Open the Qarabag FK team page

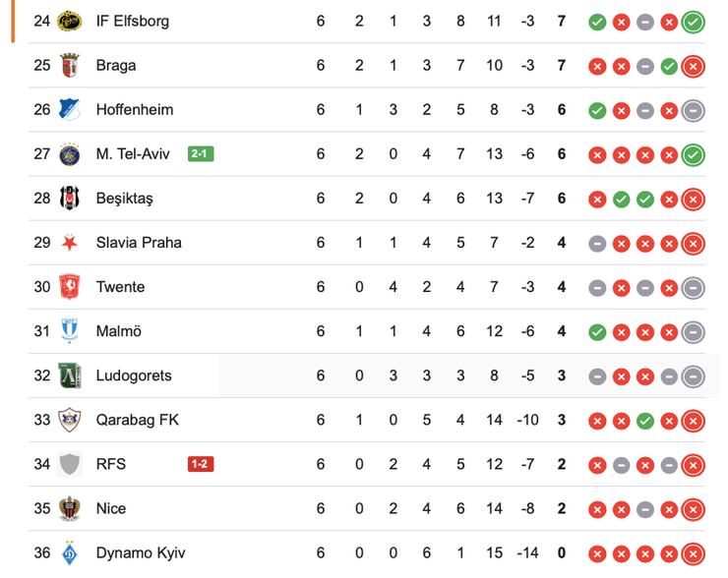(x=138, y=420)
